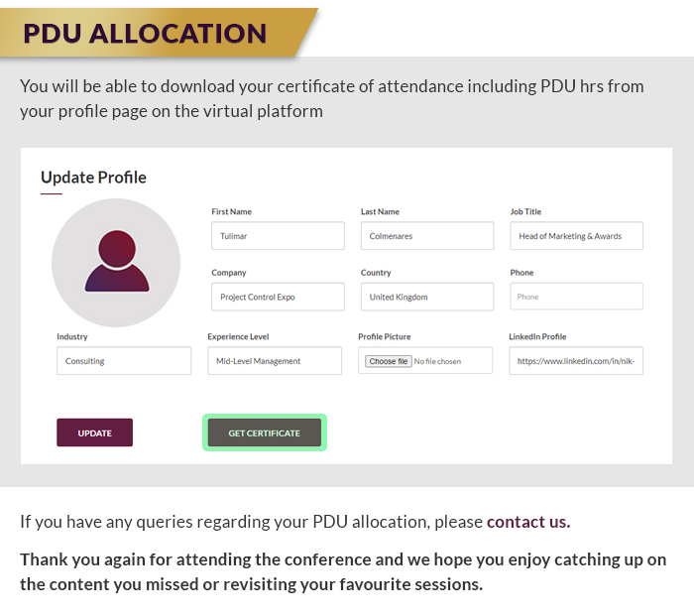
Task: Click the LinkedIn Profile label
Action: click(x=537, y=336)
